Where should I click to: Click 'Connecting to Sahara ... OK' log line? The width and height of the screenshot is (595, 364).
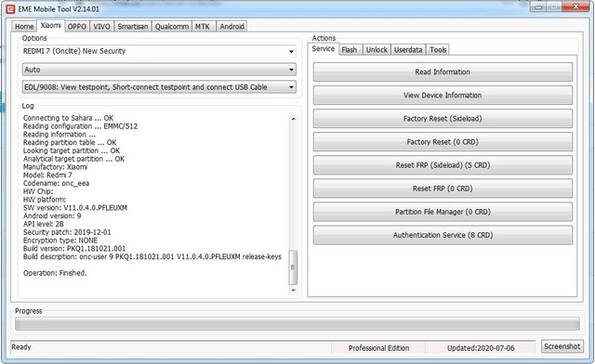(x=68, y=118)
